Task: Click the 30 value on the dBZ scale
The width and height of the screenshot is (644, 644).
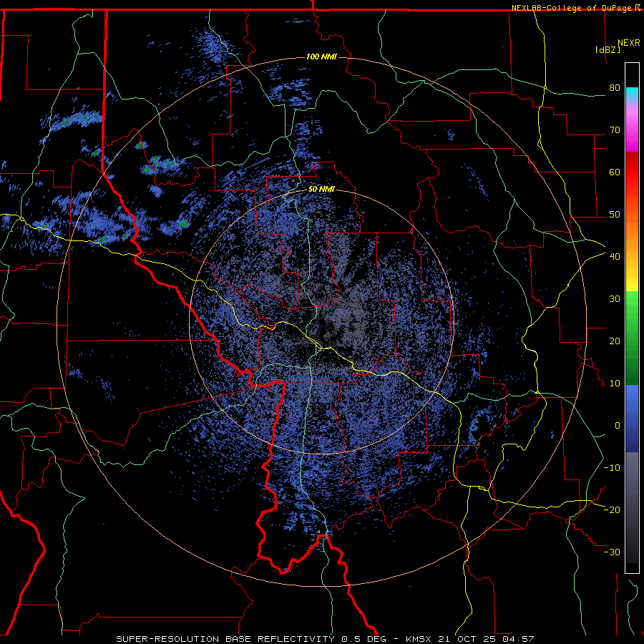Action: click(x=615, y=298)
